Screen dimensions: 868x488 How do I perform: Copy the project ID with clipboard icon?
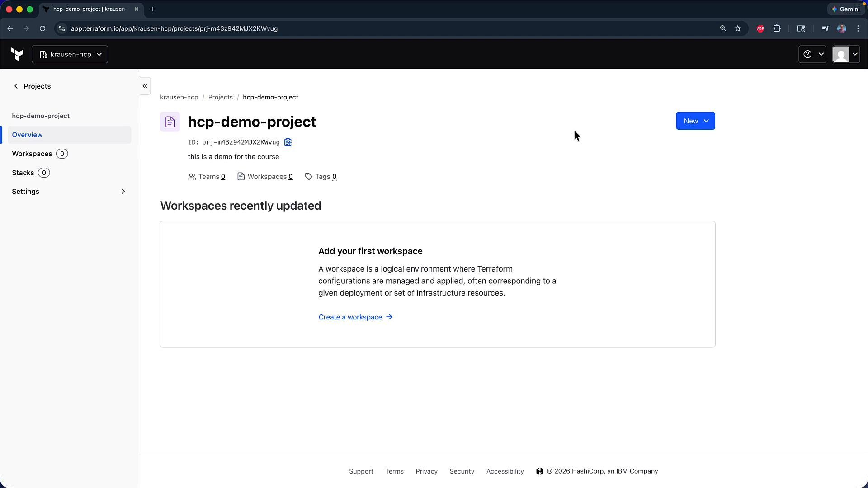tap(288, 142)
